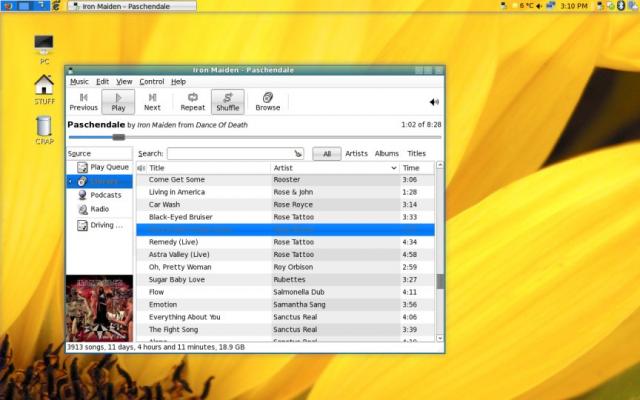Select the All search filter
The image size is (640, 400).
tap(327, 154)
